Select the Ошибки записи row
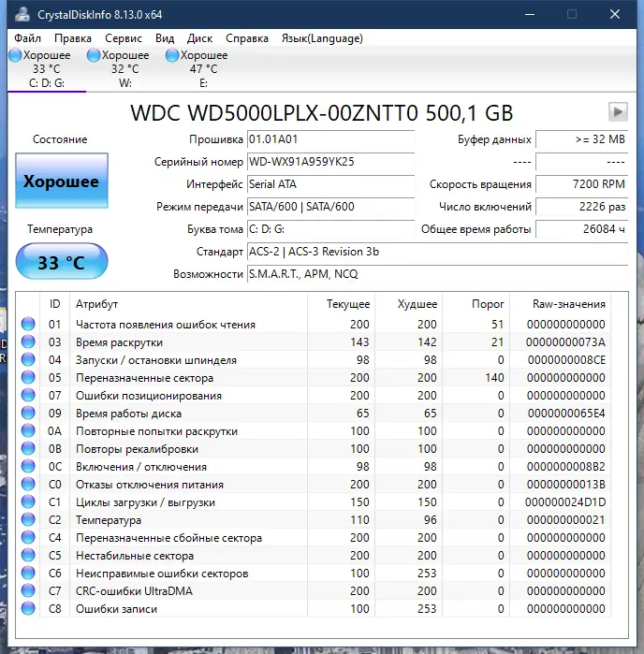The height and width of the screenshot is (654, 644). pyautogui.click(x=313, y=608)
